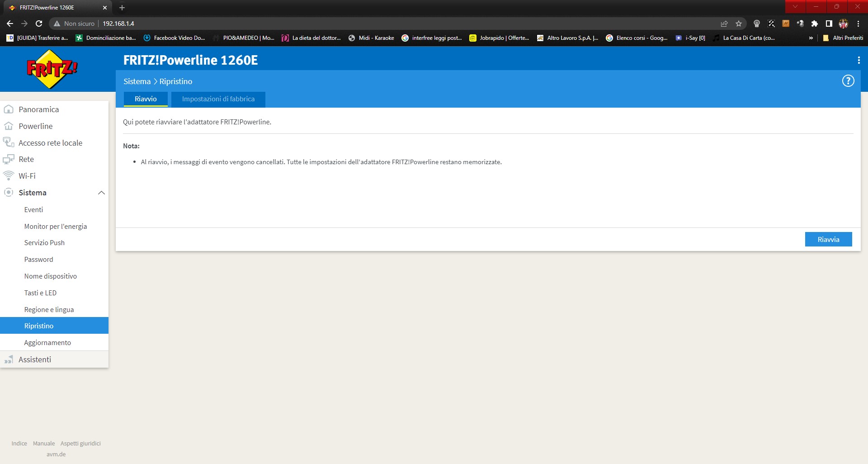Open the [GUIDA] Trasferire a... bookmark
Screen dimensions: 868x464
click(38, 38)
